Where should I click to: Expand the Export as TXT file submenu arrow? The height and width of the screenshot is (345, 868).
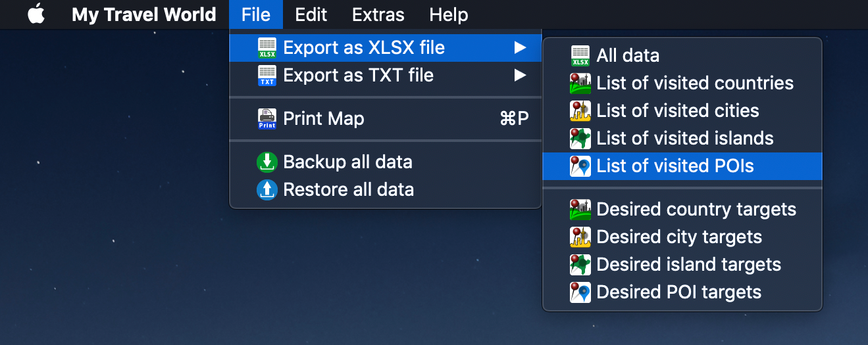click(x=521, y=76)
